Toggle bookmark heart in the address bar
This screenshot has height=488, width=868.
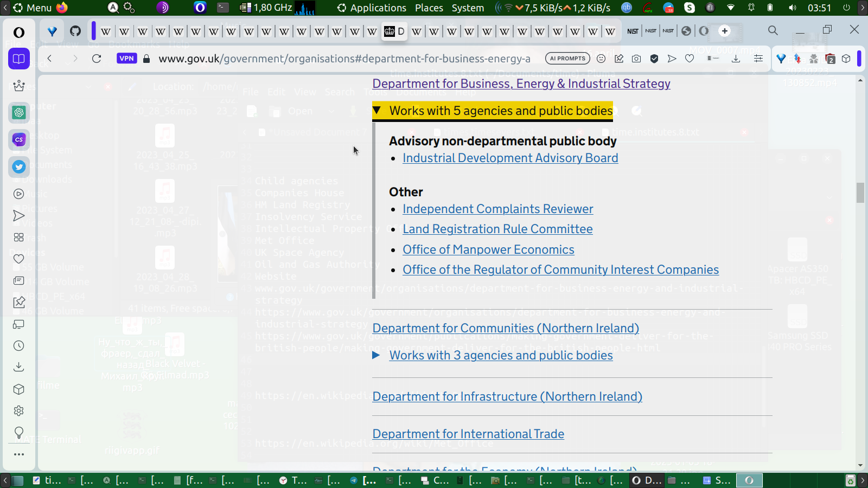point(690,59)
